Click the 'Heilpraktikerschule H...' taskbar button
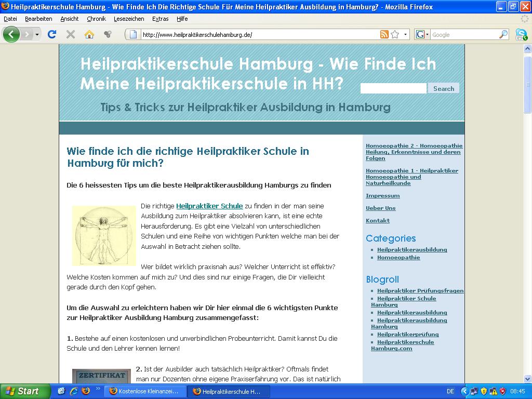532x399 pixels. (229, 391)
